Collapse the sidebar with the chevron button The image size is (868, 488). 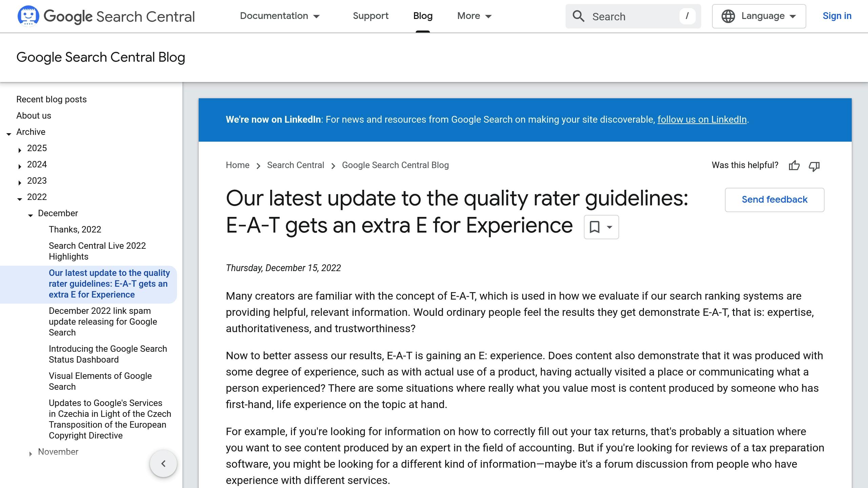click(x=163, y=463)
